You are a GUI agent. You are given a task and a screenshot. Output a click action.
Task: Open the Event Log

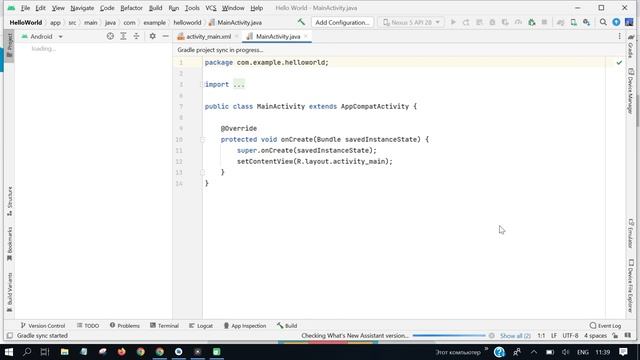click(x=605, y=326)
